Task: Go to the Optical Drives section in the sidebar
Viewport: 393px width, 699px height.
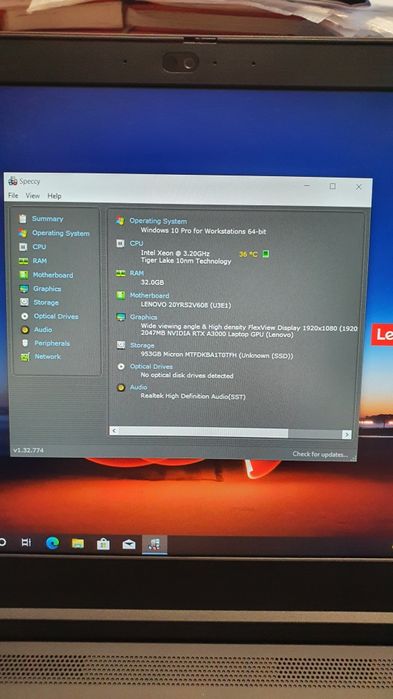Action: [x=56, y=316]
